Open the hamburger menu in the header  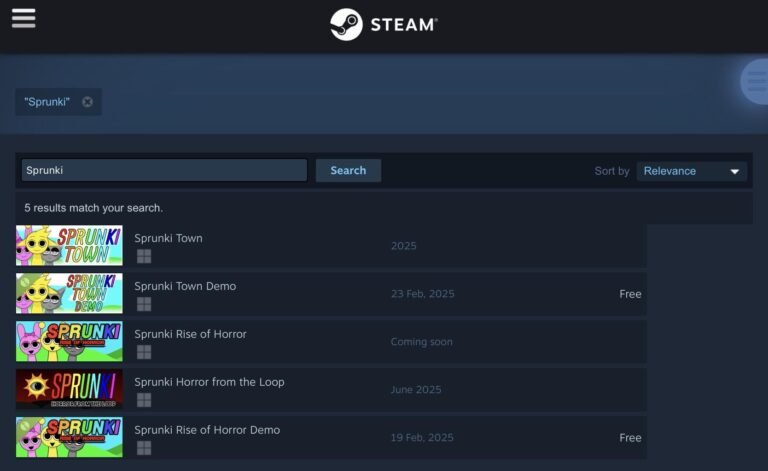(x=24, y=19)
